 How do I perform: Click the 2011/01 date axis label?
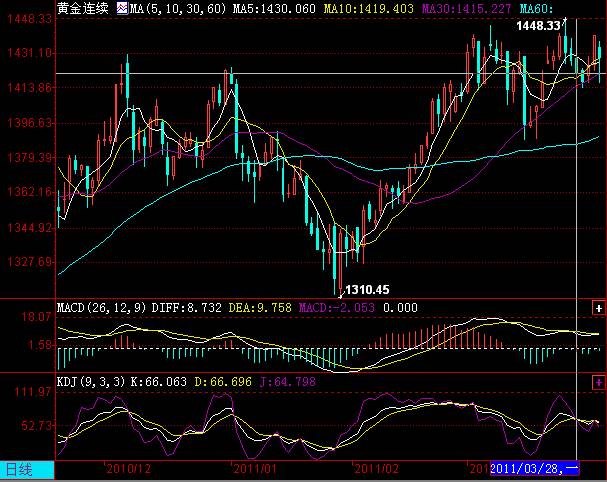tap(255, 469)
